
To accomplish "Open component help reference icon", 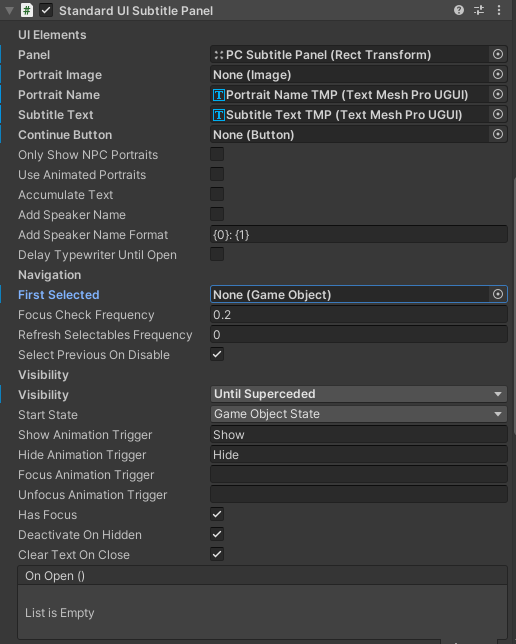I will click(x=458, y=10).
